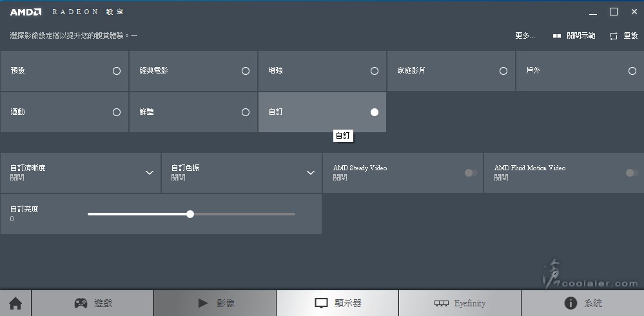Expand the 自訂色振 dropdown
The image size is (644, 316).
point(311,173)
